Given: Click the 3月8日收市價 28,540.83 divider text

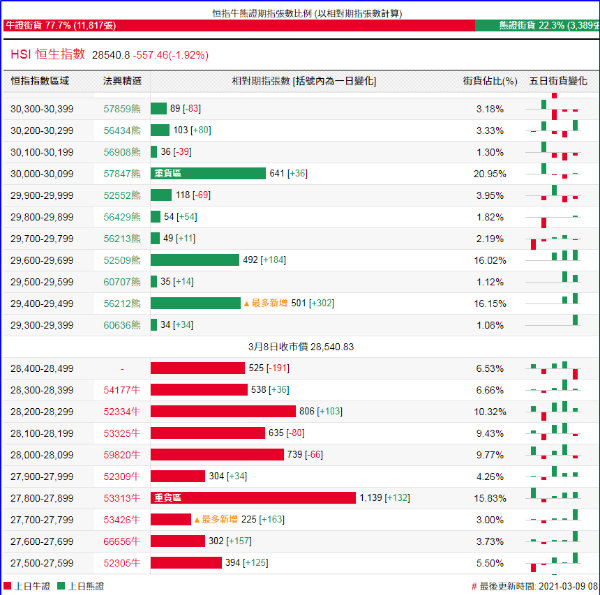Looking at the screenshot, I should pos(301,347).
